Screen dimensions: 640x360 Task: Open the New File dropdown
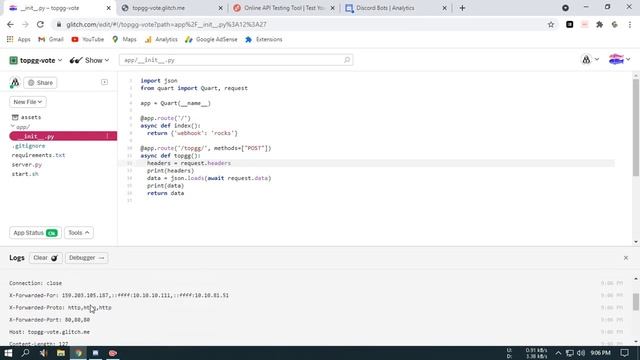point(28,102)
